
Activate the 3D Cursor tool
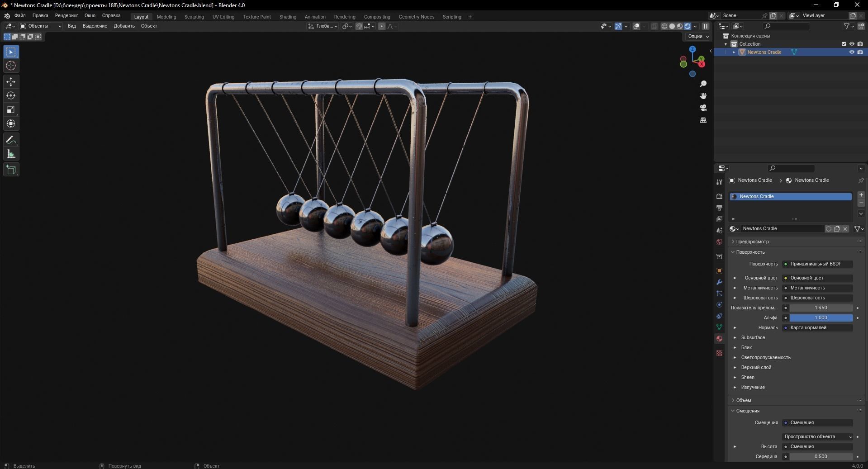coord(11,66)
